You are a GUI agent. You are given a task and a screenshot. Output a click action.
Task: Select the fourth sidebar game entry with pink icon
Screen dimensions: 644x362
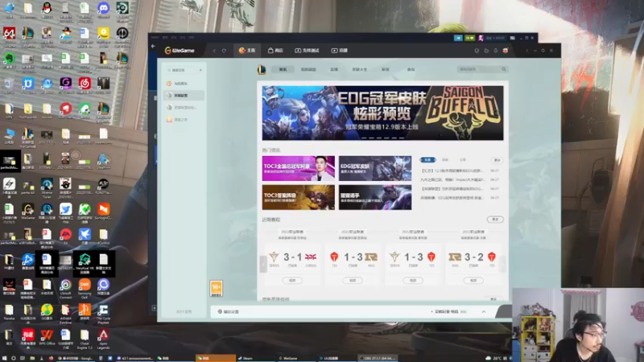184,119
